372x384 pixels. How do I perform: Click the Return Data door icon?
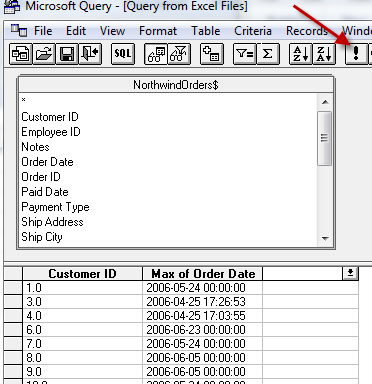coord(90,54)
